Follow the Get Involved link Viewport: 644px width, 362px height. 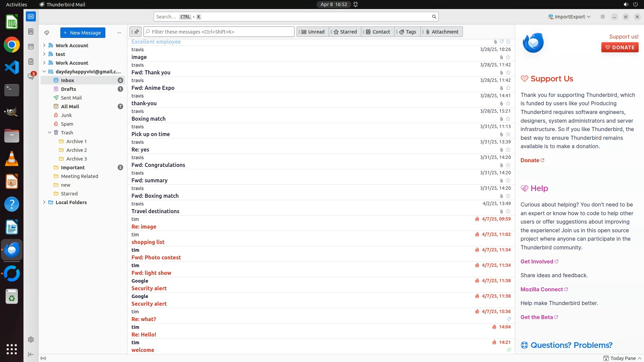(537, 261)
